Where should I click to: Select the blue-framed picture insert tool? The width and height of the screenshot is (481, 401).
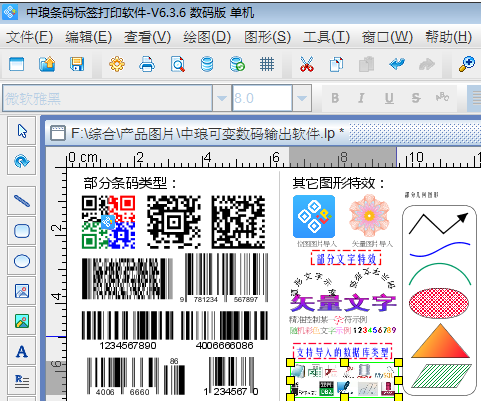[x=22, y=291]
